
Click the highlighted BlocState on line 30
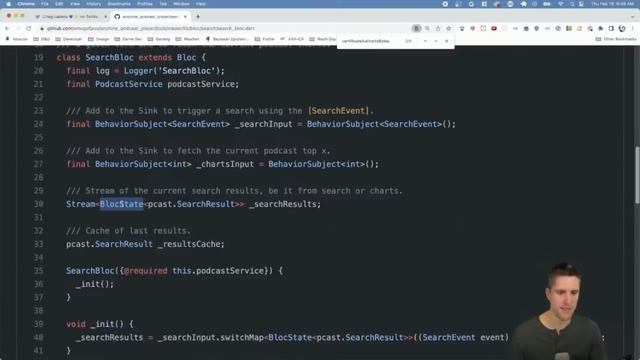[122, 204]
